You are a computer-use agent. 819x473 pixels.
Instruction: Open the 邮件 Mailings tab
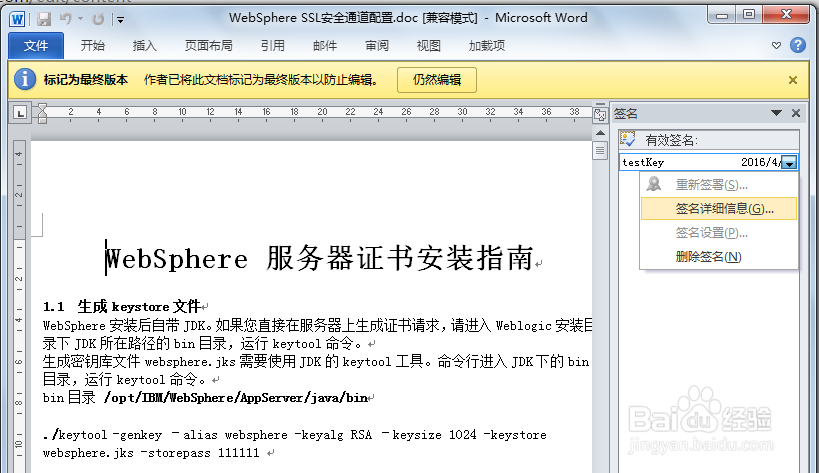click(x=325, y=46)
